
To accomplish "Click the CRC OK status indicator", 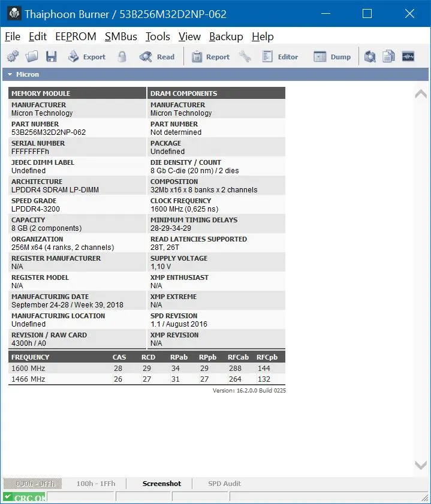I will pos(25,497).
